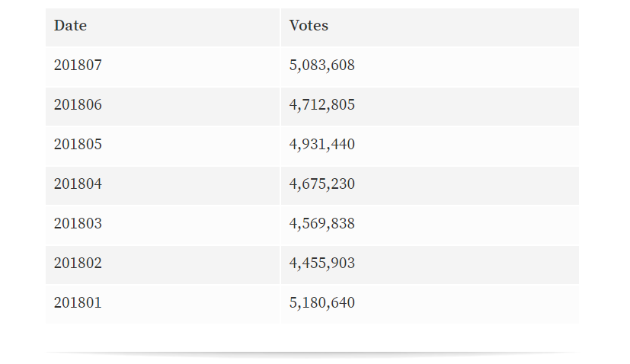The height and width of the screenshot is (364, 630).
Task: Click the 201806 date cell
Action: click(78, 105)
